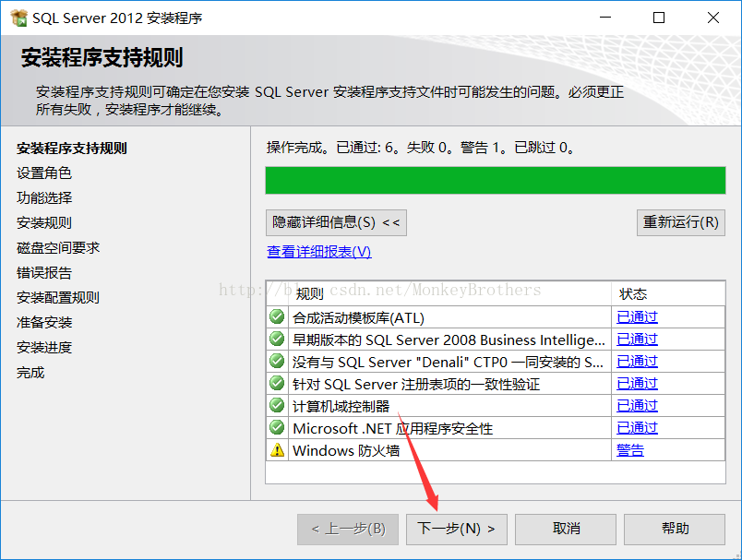Click rule text Windows 防火墙
This screenshot has width=742, height=560.
click(x=346, y=451)
